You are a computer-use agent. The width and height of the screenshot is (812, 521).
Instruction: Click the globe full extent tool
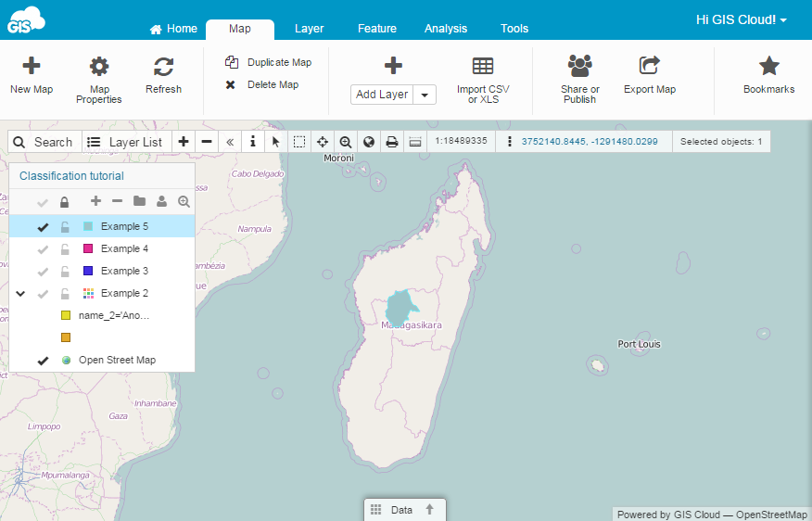(369, 142)
